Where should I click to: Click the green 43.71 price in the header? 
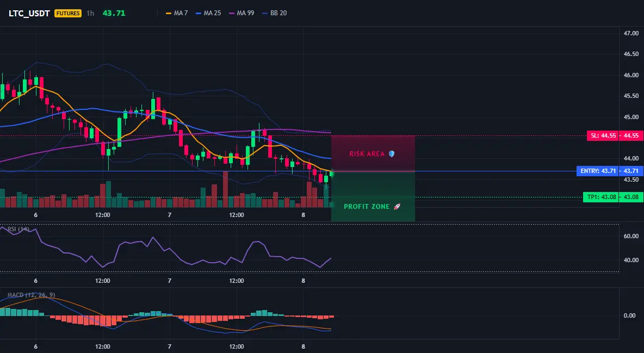(x=114, y=13)
